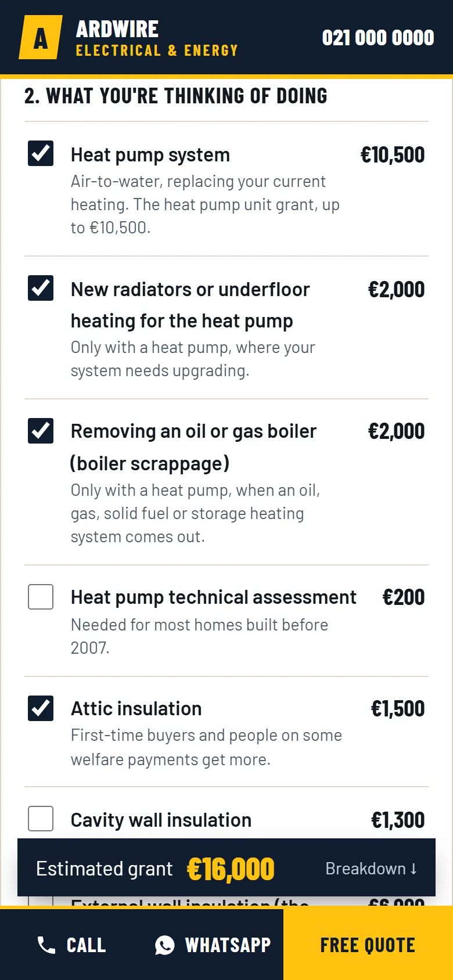Viewport: 453px width, 980px height.
Task: Uncheck New radiators or underfloor heating checkbox
Action: coord(41,288)
